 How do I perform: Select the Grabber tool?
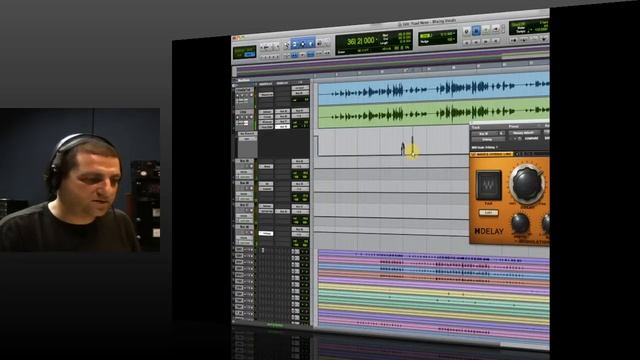click(x=311, y=43)
